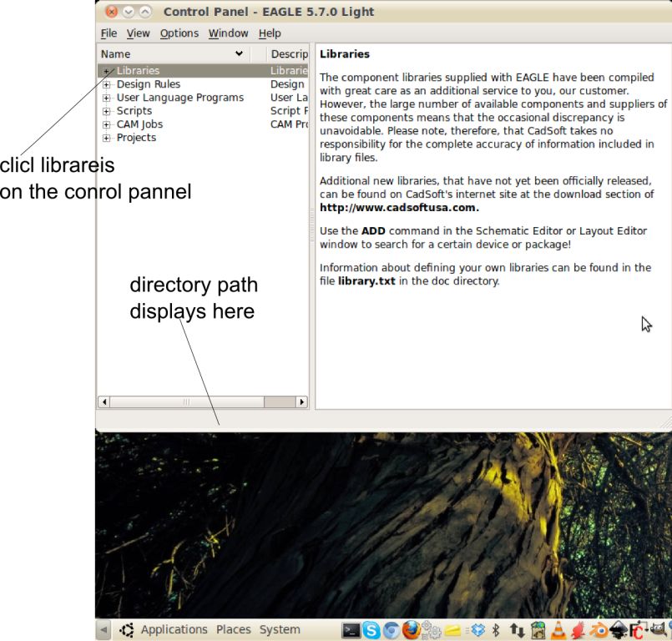
Task: Click the Ubuntu logo beside Applications
Action: [126, 630]
